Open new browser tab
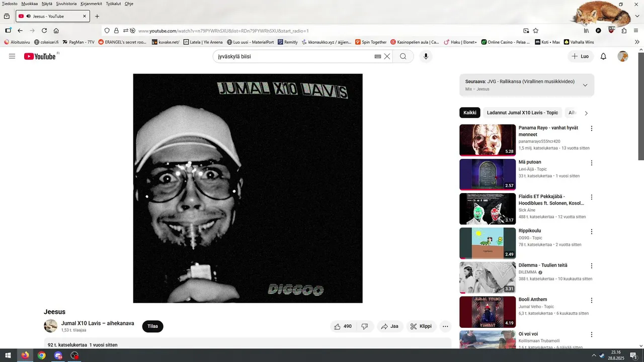Viewport: 644px width, 362px height. pos(97,16)
